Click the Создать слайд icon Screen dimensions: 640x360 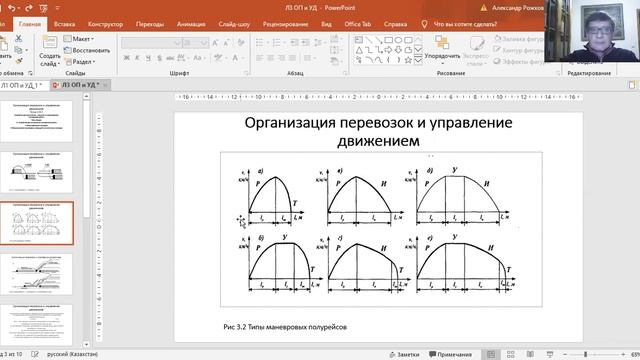click(x=50, y=42)
